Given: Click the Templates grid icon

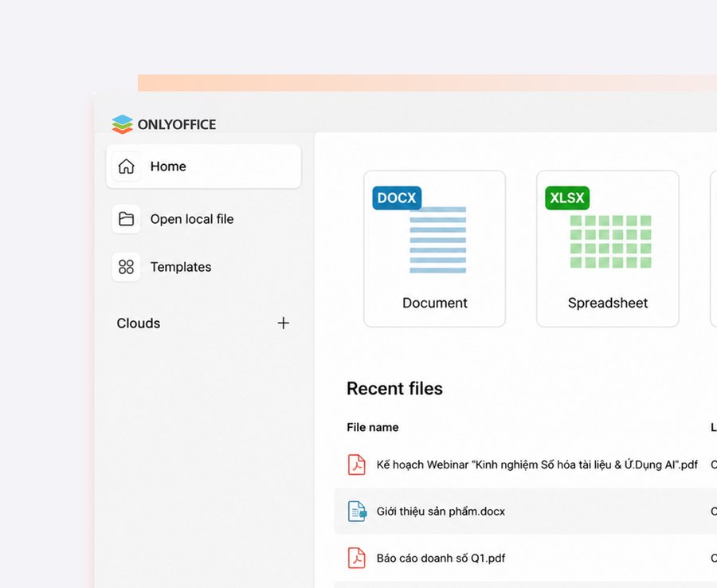Looking at the screenshot, I should [126, 267].
